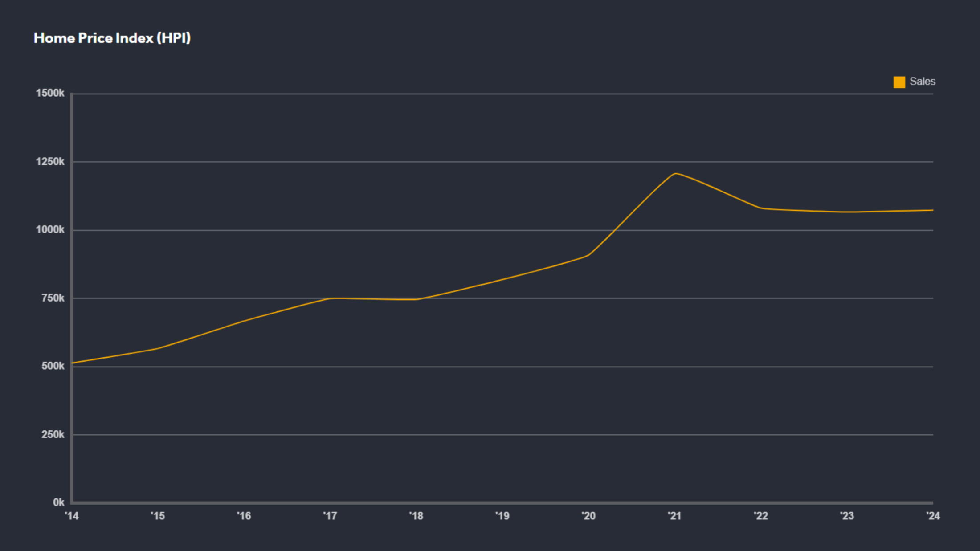980x551 pixels.
Task: Click the '22 x-axis label
Action: click(x=761, y=516)
